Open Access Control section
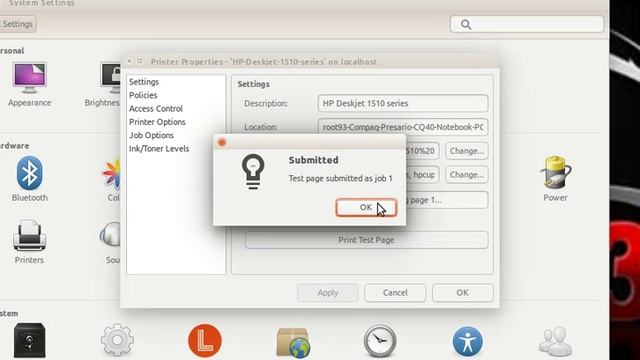The width and height of the screenshot is (640, 360). pos(156,109)
